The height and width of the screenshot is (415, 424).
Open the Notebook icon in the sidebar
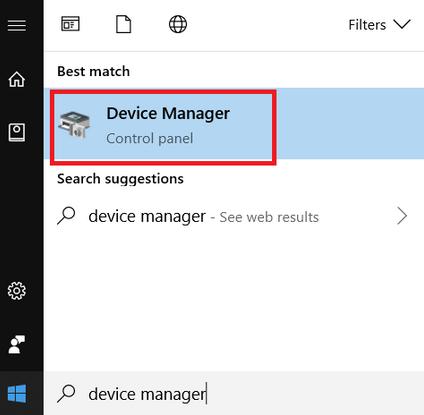click(17, 132)
